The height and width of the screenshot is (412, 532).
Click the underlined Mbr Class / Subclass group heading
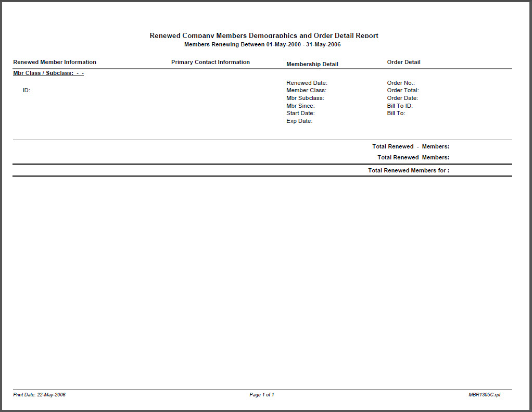pos(48,73)
